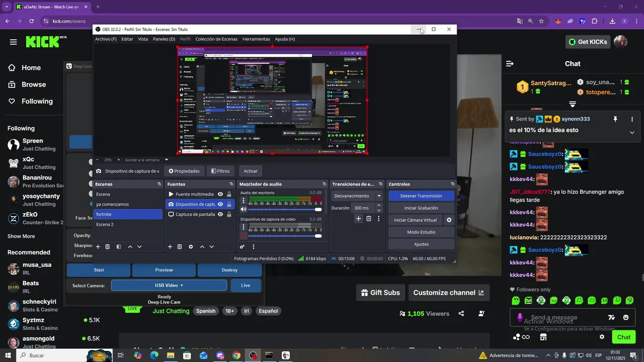The height and width of the screenshot is (362, 644).
Task: Undock the Mezclador de audio panel
Action: [x=325, y=184]
